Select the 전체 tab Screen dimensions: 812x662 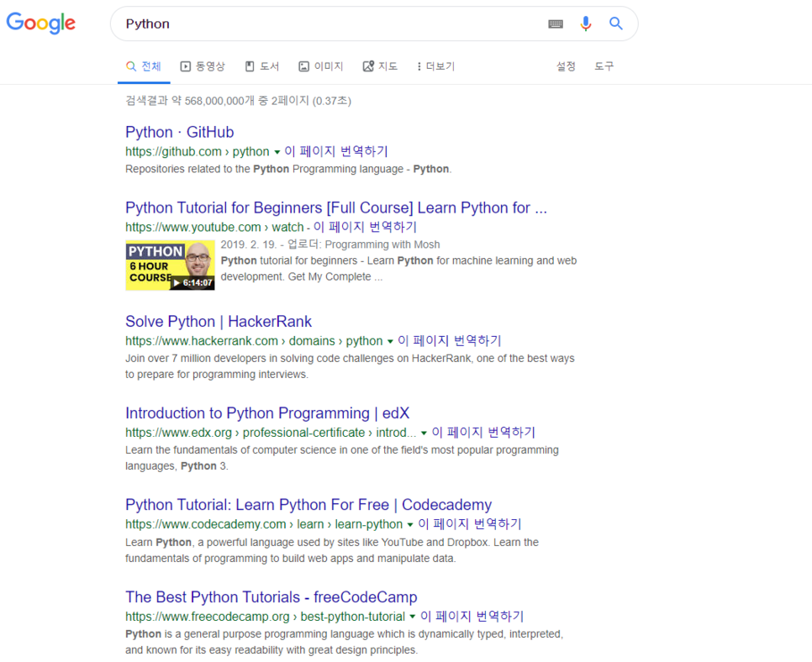coord(144,66)
